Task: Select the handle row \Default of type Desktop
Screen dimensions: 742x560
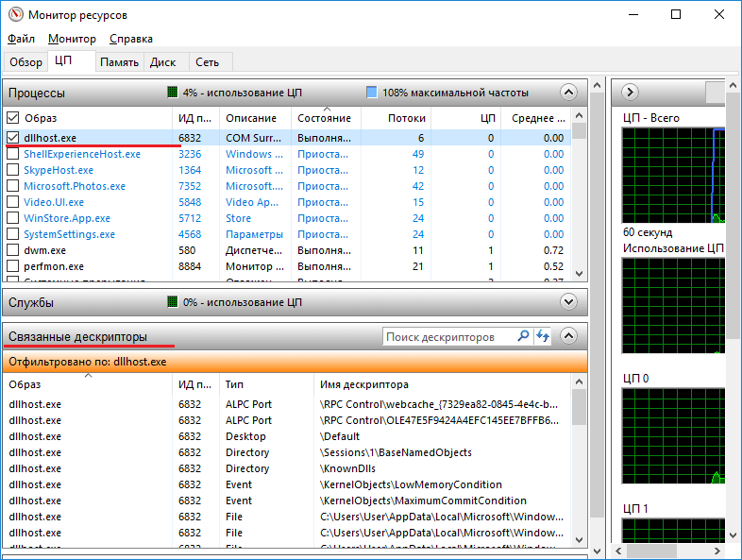Action: coord(287,436)
